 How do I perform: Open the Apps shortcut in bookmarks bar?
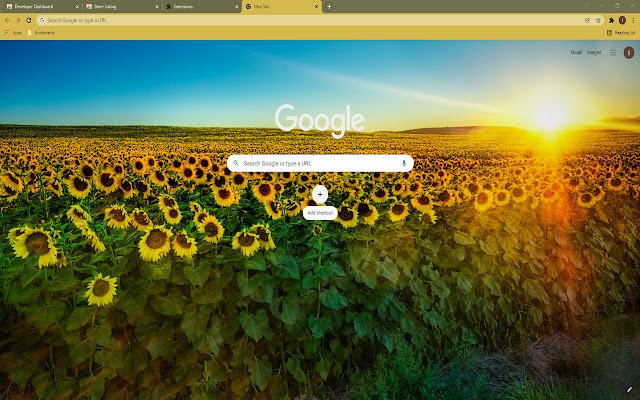coord(13,33)
